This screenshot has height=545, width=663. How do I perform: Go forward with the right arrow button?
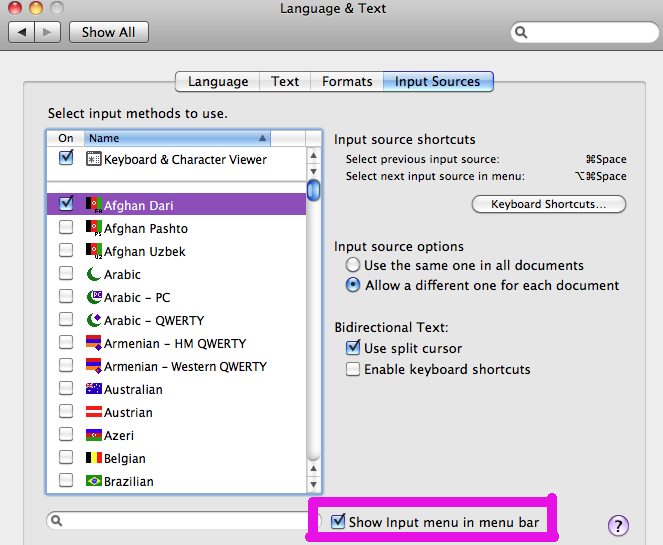click(x=47, y=32)
